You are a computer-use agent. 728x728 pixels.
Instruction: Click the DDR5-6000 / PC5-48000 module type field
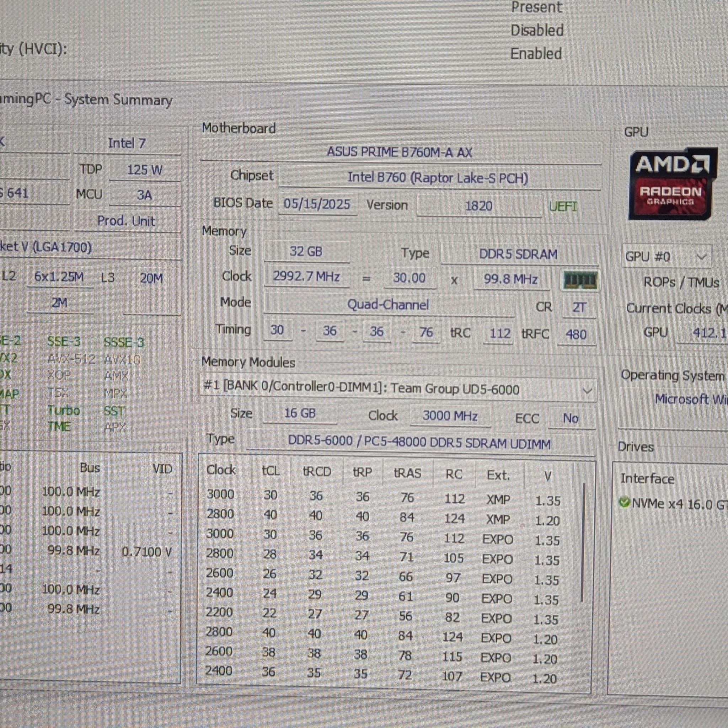pos(420,442)
